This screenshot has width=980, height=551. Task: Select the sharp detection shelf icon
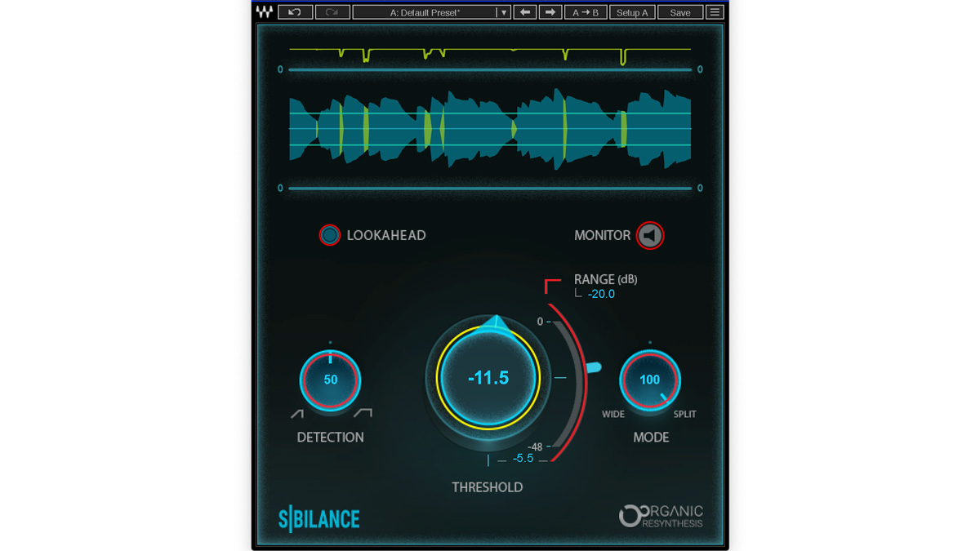363,414
